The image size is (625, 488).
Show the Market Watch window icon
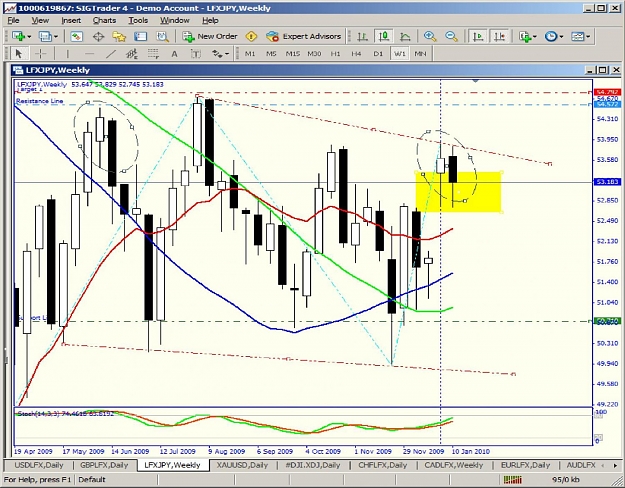tap(77, 37)
